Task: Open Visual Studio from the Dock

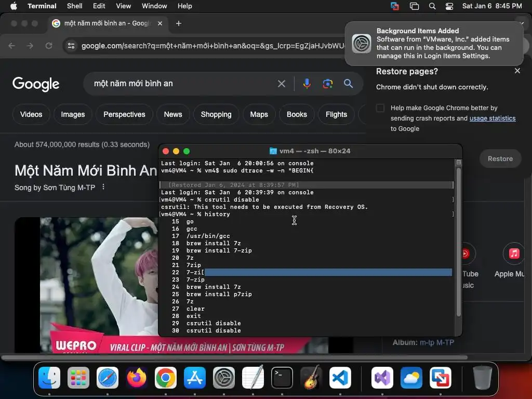Action: pyautogui.click(x=382, y=378)
